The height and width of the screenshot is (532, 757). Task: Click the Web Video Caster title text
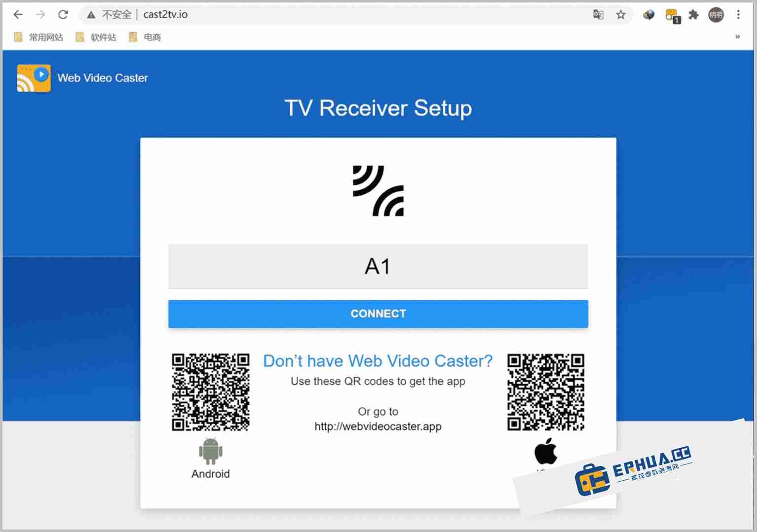tap(103, 78)
